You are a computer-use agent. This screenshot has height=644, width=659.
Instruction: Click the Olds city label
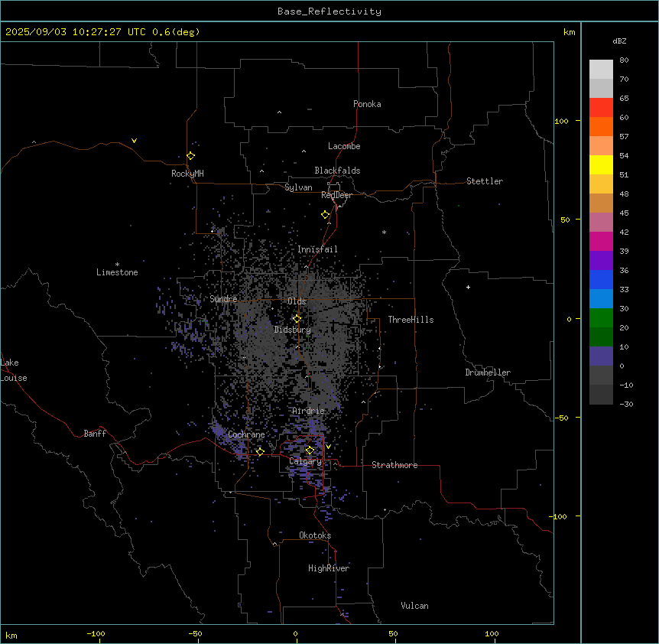click(297, 301)
